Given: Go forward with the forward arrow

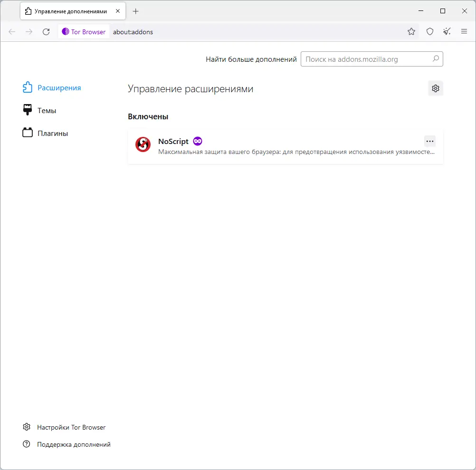Looking at the screenshot, I should [x=29, y=31].
